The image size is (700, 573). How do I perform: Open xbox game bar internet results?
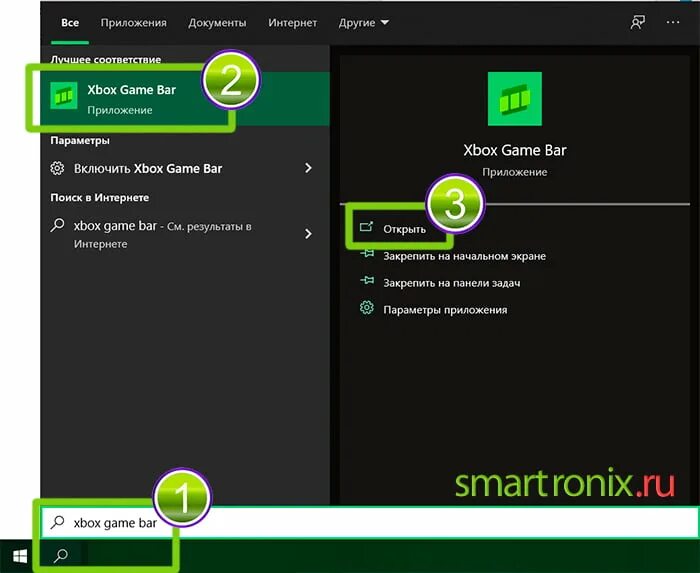tap(185, 234)
